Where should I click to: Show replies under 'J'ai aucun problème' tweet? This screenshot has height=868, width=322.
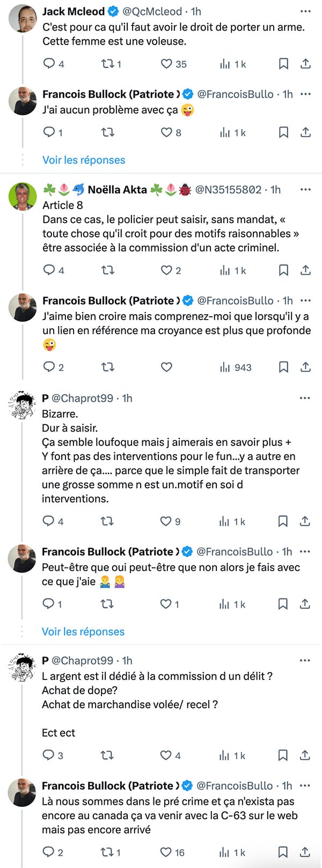click(84, 160)
